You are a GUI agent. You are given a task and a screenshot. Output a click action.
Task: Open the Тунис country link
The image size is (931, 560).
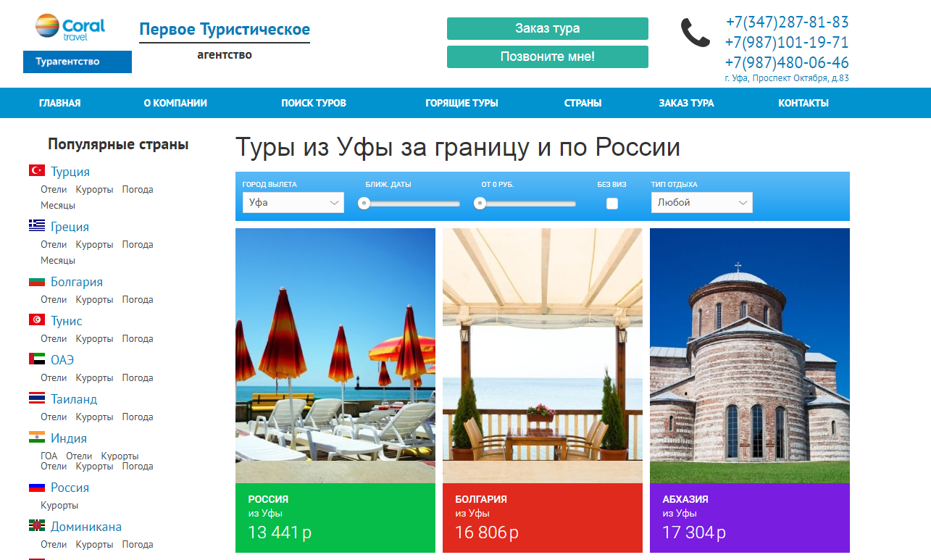coord(67,321)
